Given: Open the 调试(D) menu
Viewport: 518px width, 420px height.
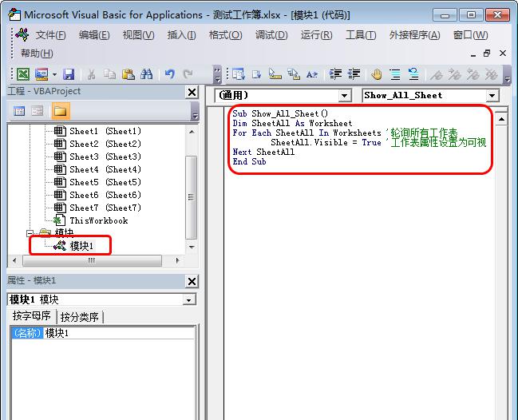Looking at the screenshot, I should pos(271,34).
